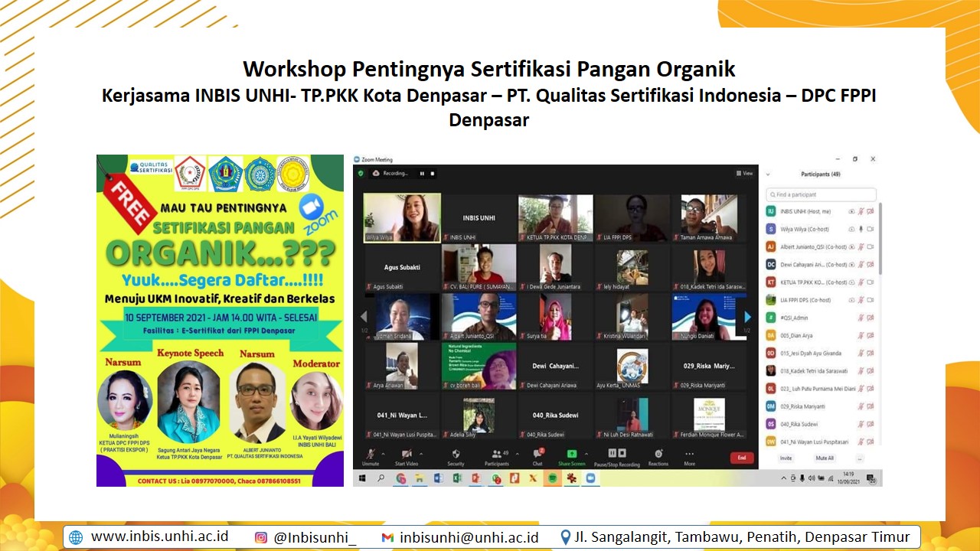This screenshot has height=551, width=980.
Task: Toggle LIA FPPI DPS's camera icon
Action: pos(871,300)
